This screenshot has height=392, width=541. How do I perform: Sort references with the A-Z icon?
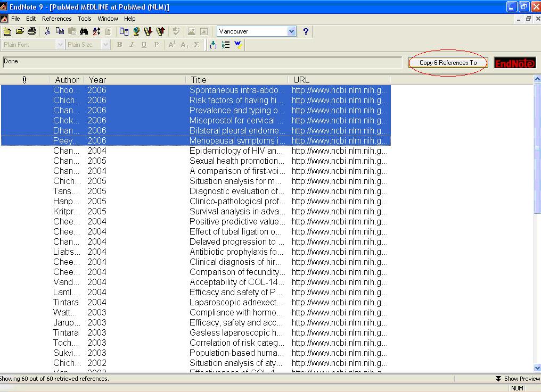[96, 31]
